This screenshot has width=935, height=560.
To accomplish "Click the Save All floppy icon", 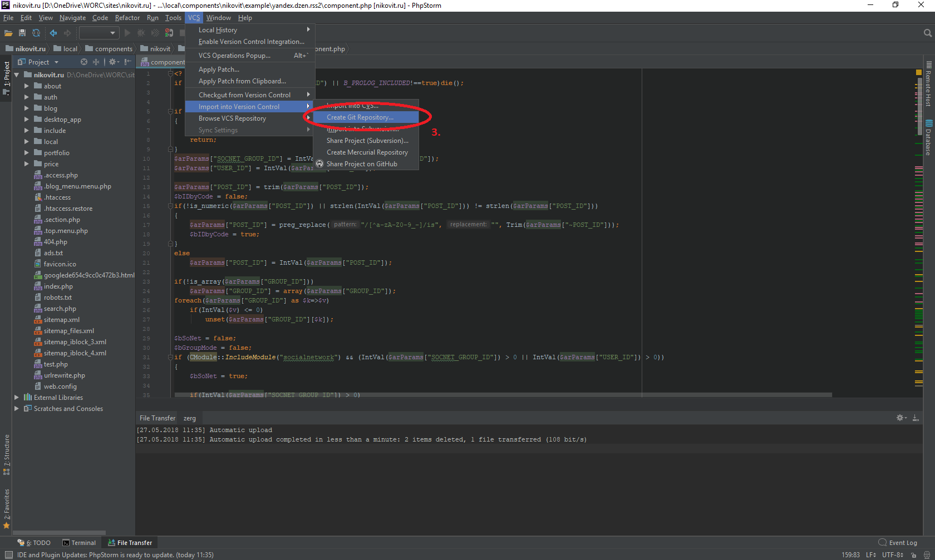I will (22, 33).
